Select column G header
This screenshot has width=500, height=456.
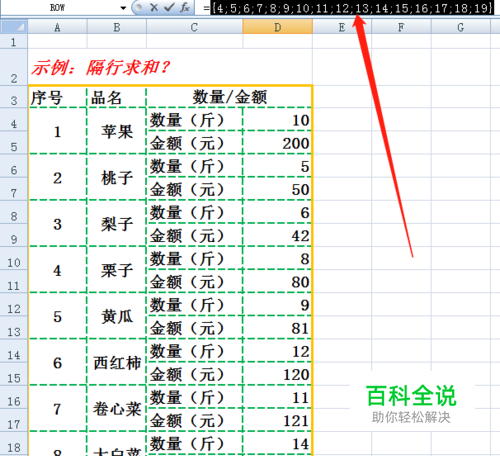tap(461, 27)
